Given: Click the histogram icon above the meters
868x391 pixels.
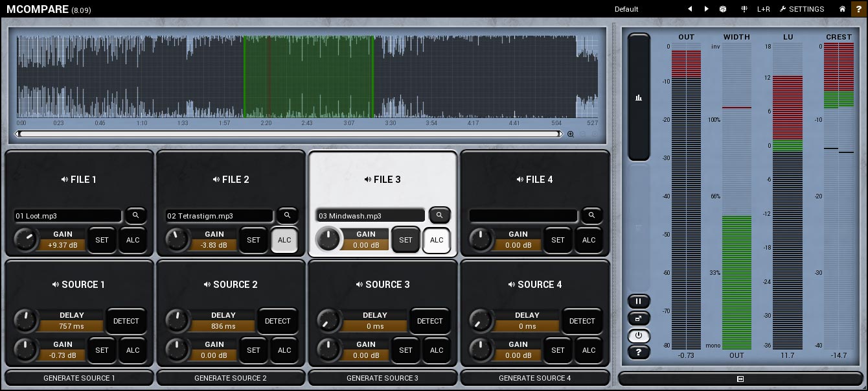Looking at the screenshot, I should (x=639, y=97).
